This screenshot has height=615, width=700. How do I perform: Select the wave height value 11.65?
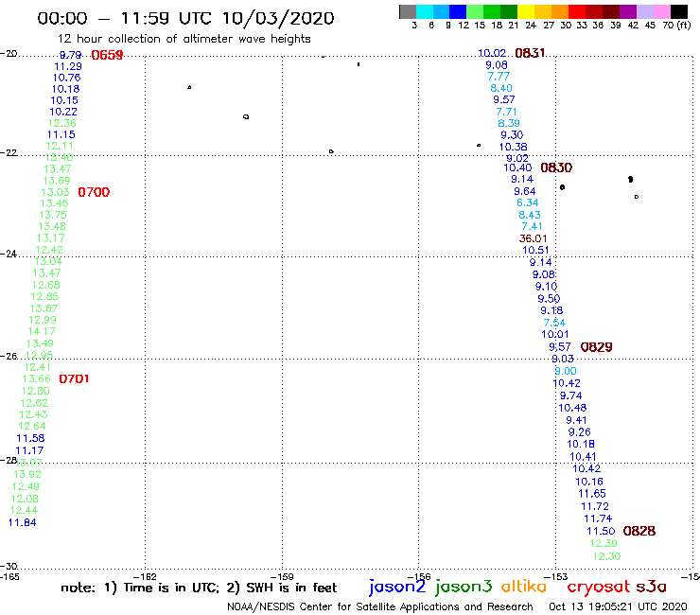[592, 494]
